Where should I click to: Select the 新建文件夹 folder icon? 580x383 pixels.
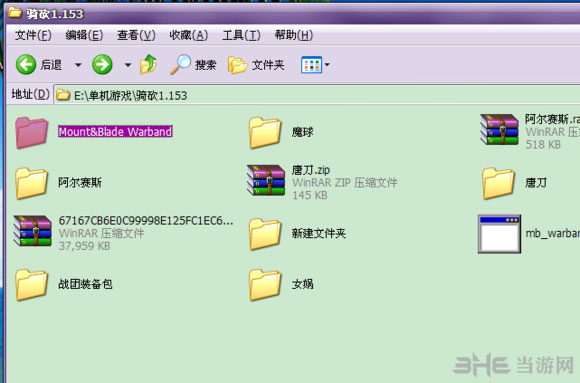265,234
